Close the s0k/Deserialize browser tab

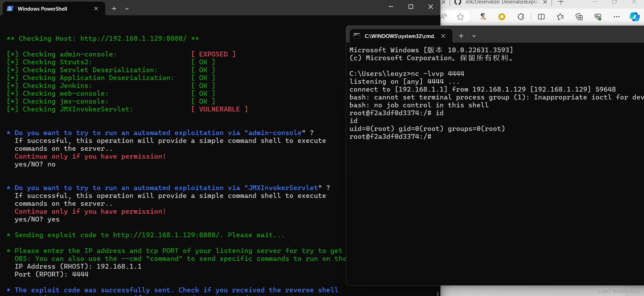[x=545, y=2]
